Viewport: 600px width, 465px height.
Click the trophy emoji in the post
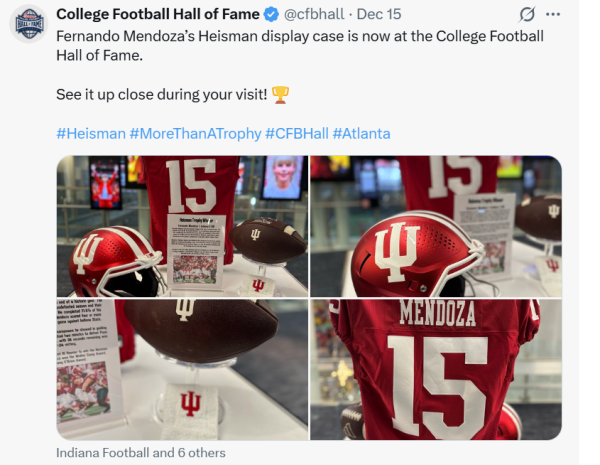[280, 95]
